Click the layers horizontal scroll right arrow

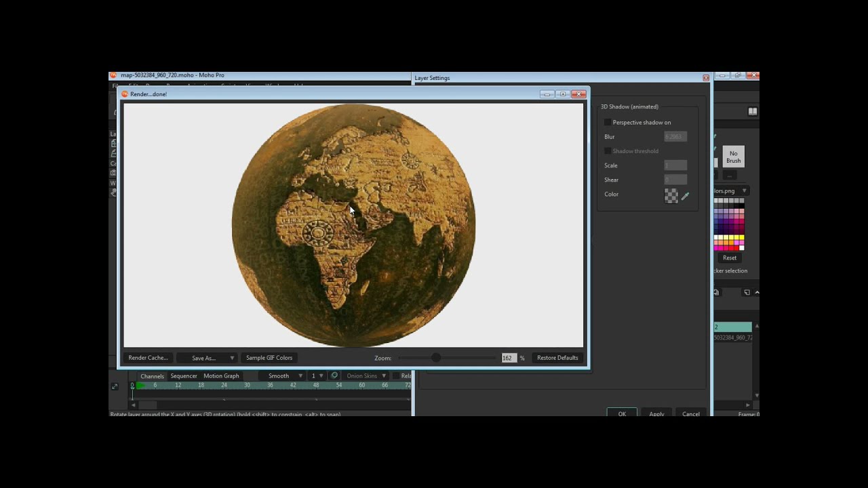point(748,405)
